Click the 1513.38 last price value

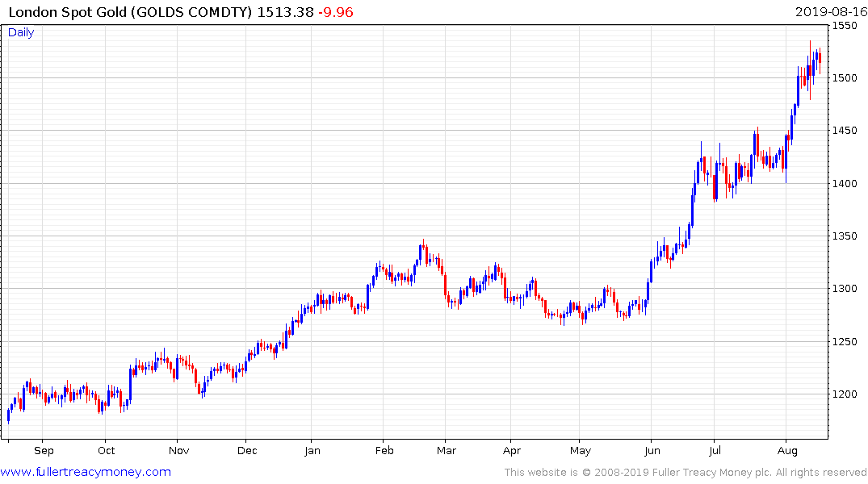coord(285,12)
